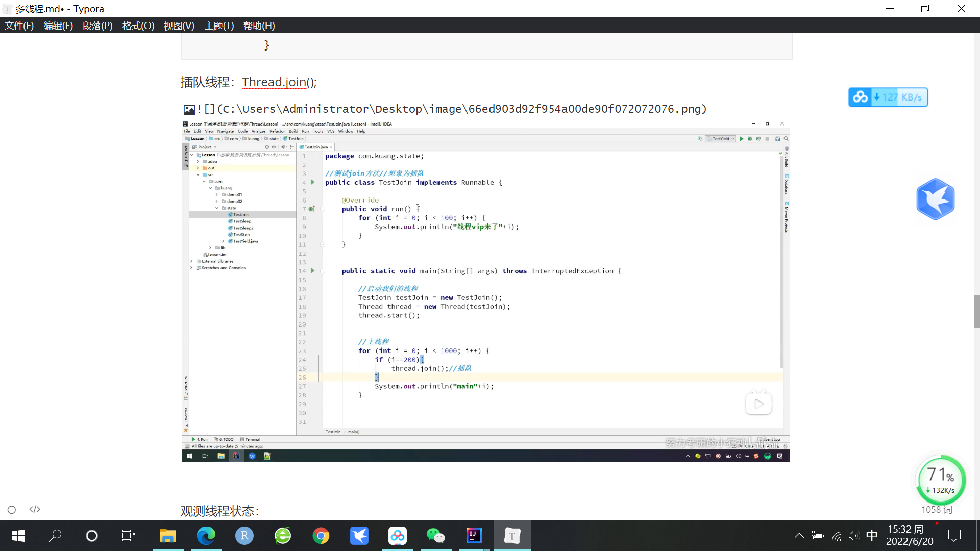Click the vertical scrollbar thumb on the right
Viewport: 980px width, 551px height.
[976, 311]
